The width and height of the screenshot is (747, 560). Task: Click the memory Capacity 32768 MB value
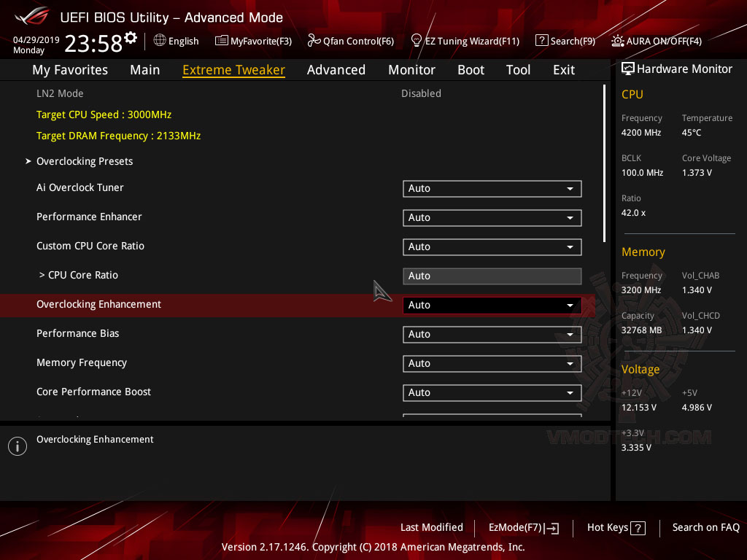[641, 330]
